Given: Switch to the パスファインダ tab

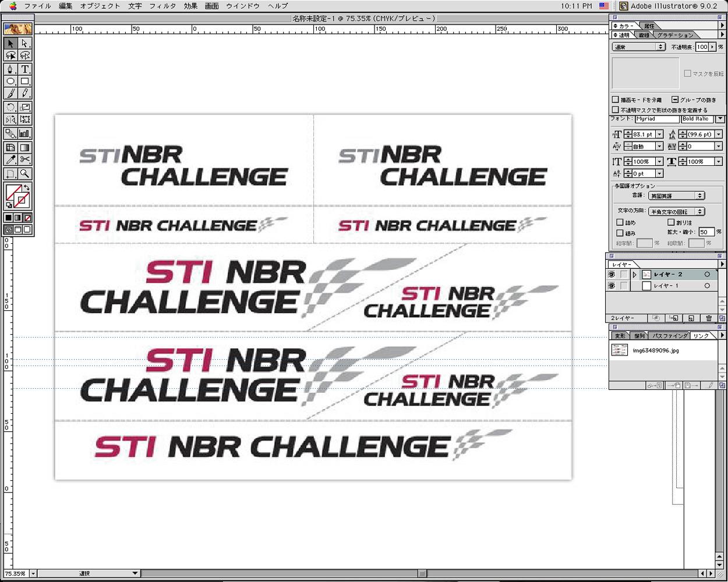Looking at the screenshot, I should 669,336.
